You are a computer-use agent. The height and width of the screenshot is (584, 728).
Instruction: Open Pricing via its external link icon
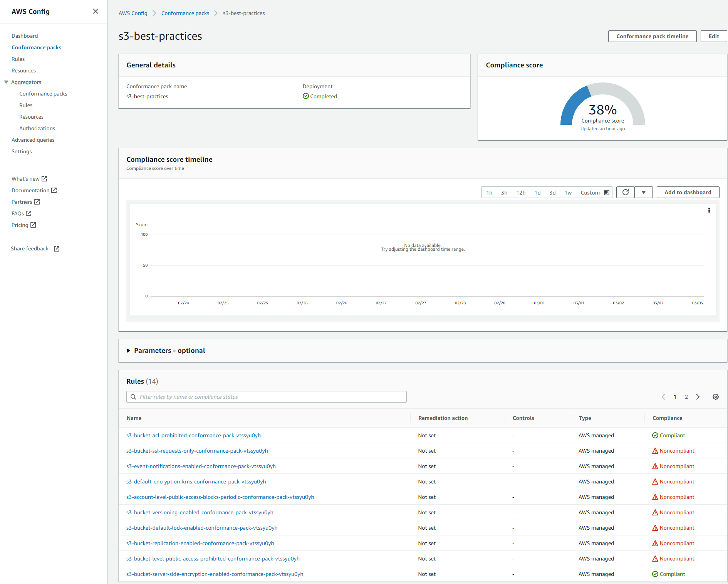coord(33,225)
